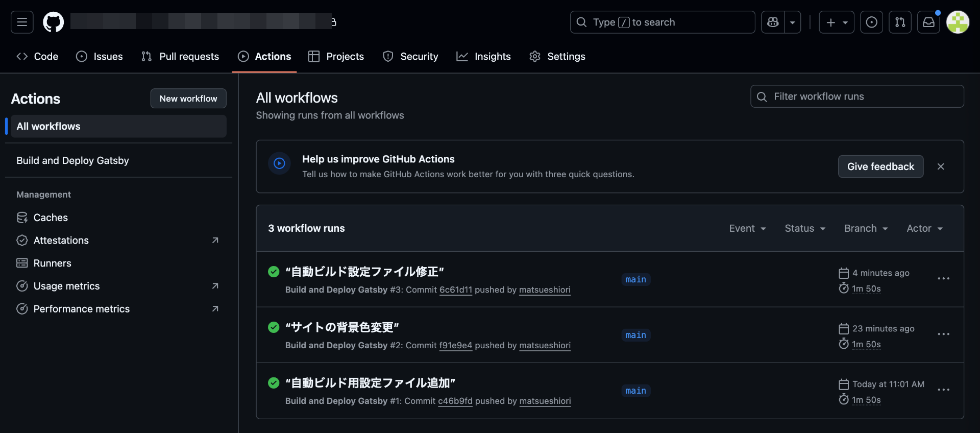
Task: Open the hamburger navigation menu
Action: coord(22,22)
